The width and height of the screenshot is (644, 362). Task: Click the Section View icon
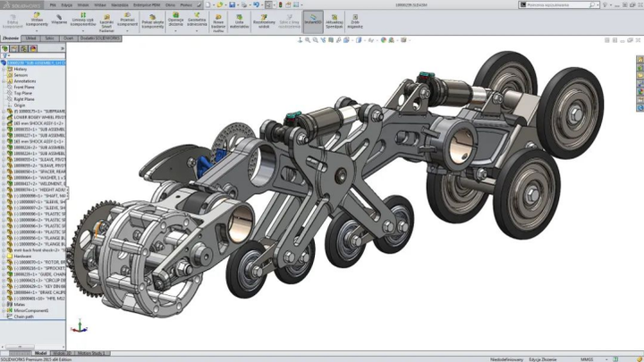click(331, 40)
